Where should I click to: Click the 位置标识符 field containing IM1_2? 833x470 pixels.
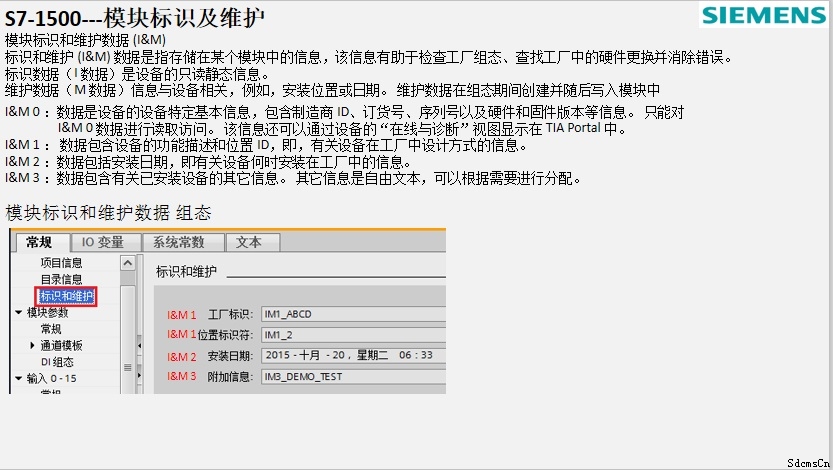click(353, 335)
